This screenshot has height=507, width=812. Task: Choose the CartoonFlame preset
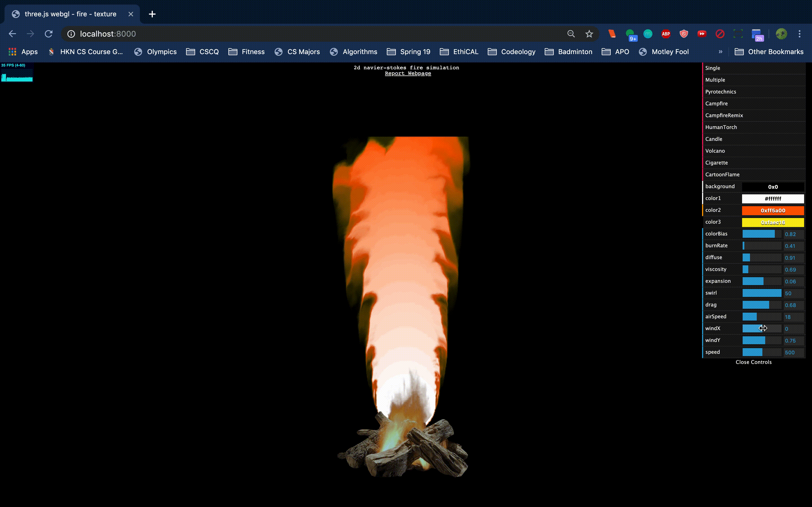(x=722, y=174)
